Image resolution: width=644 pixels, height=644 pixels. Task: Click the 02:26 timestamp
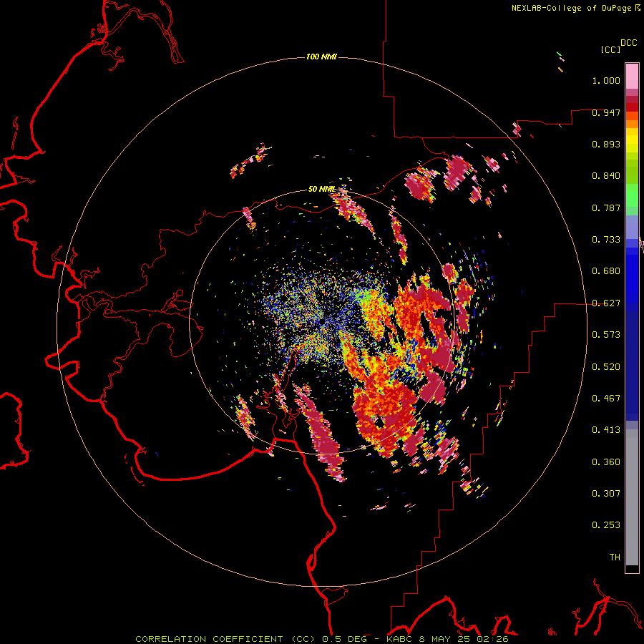(492, 639)
